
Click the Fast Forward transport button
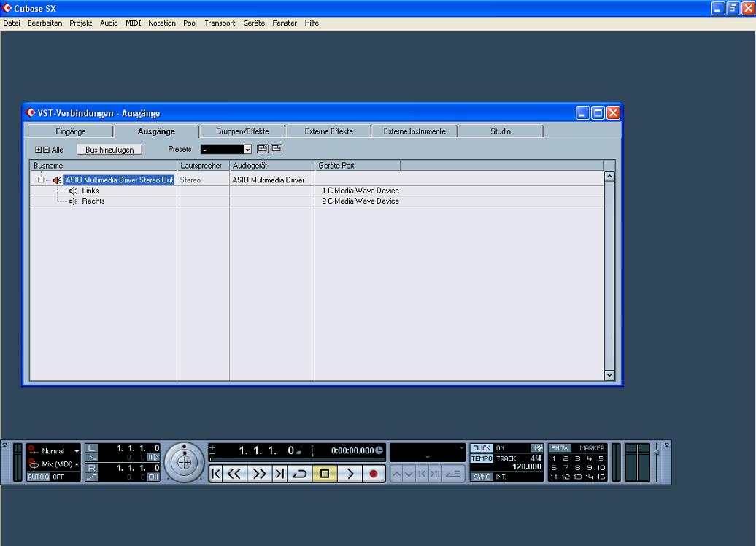pyautogui.click(x=259, y=474)
